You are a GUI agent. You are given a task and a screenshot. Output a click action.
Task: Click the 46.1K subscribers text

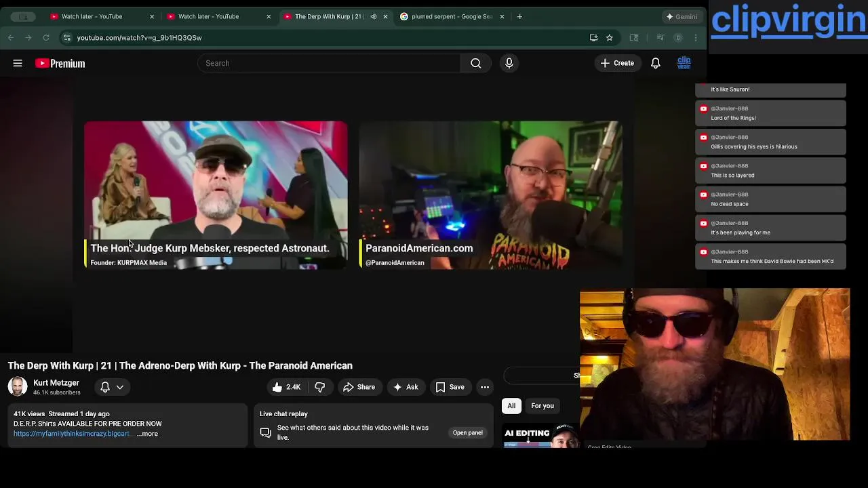click(57, 392)
